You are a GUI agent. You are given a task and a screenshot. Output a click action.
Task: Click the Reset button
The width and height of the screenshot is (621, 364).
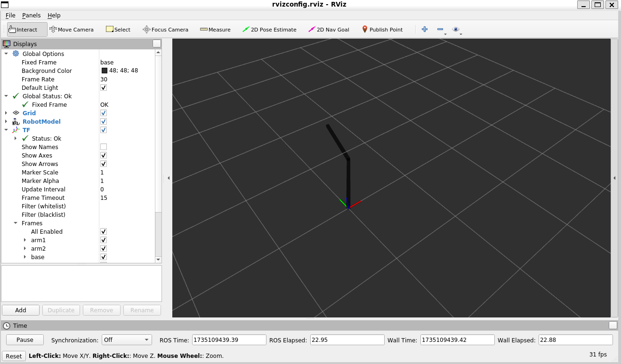click(14, 356)
